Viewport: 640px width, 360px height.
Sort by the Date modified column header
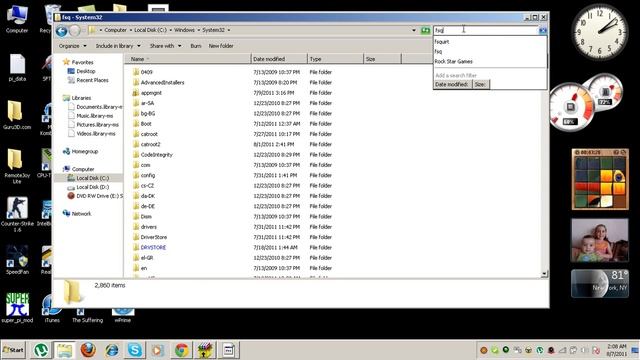pos(279,59)
